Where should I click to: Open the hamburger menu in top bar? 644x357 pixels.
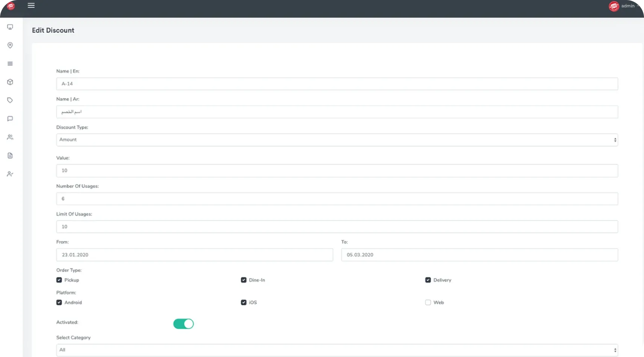coord(31,6)
